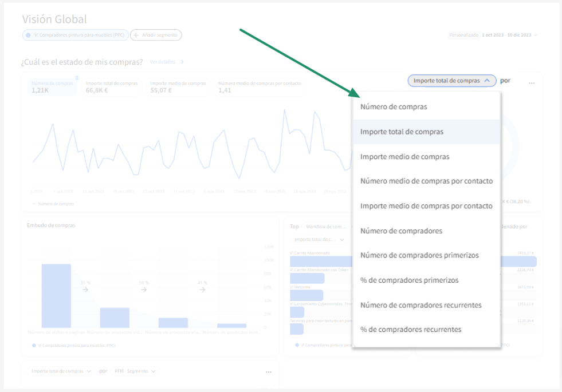
Task: Select the Número medio de compras por contacto card
Action: coord(260,87)
